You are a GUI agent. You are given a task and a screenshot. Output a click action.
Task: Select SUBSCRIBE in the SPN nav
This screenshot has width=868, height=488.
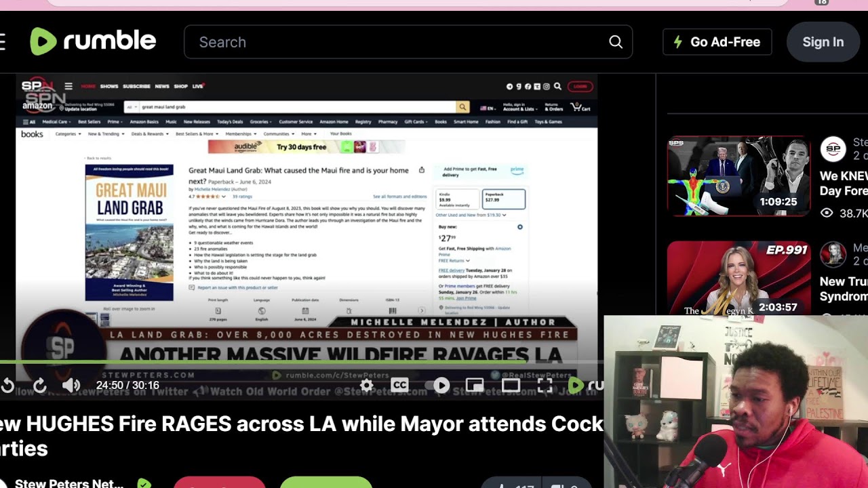tap(136, 87)
